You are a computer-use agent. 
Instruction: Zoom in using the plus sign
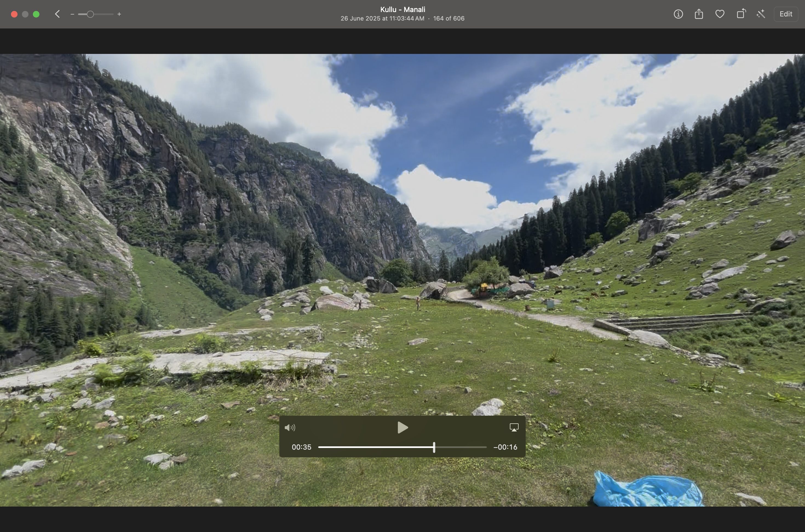pos(119,14)
